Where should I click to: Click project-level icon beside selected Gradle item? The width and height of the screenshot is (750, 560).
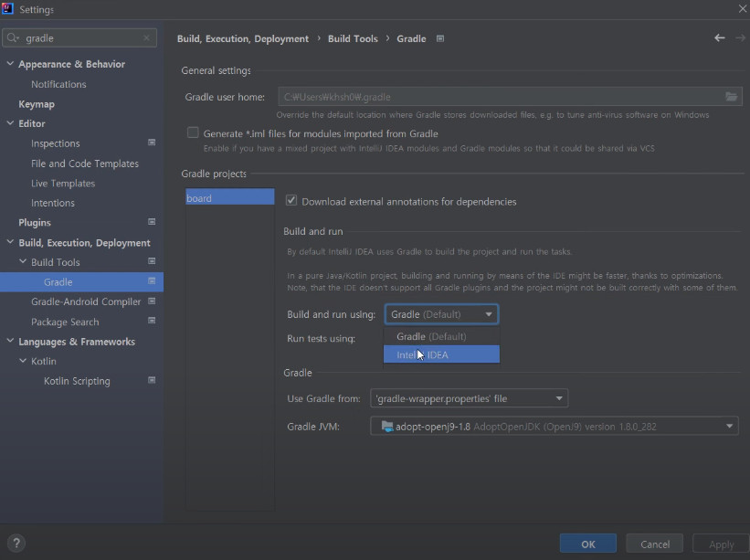click(x=152, y=281)
